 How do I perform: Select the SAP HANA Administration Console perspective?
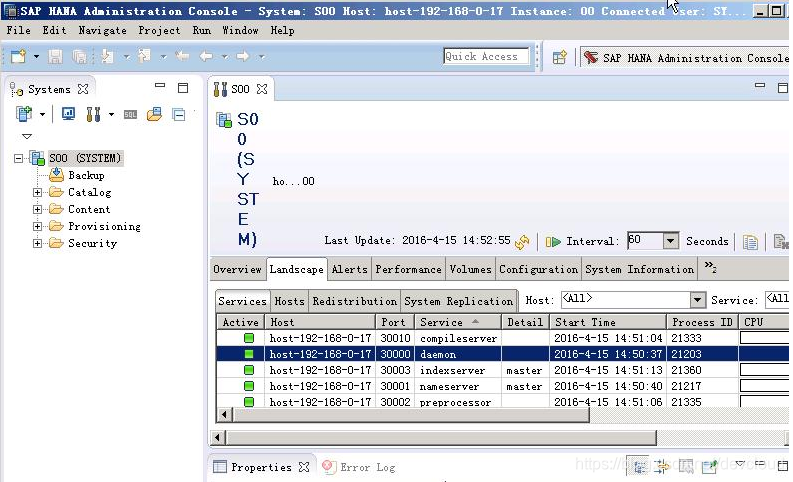click(686, 58)
